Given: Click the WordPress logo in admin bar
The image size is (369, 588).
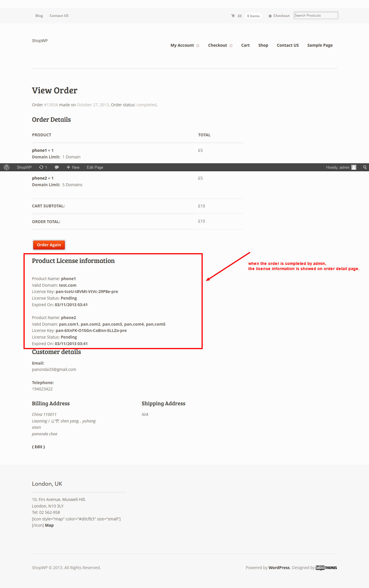Looking at the screenshot, I should point(7,167).
